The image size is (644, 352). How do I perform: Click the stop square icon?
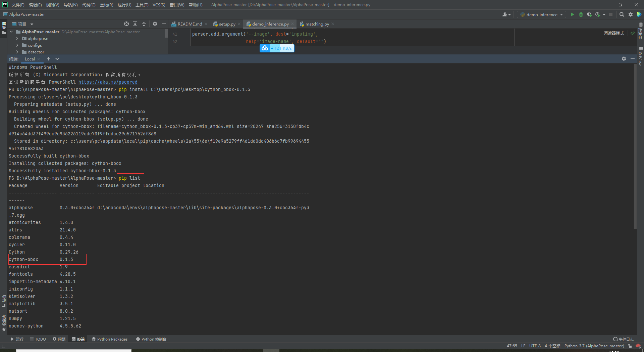[611, 14]
